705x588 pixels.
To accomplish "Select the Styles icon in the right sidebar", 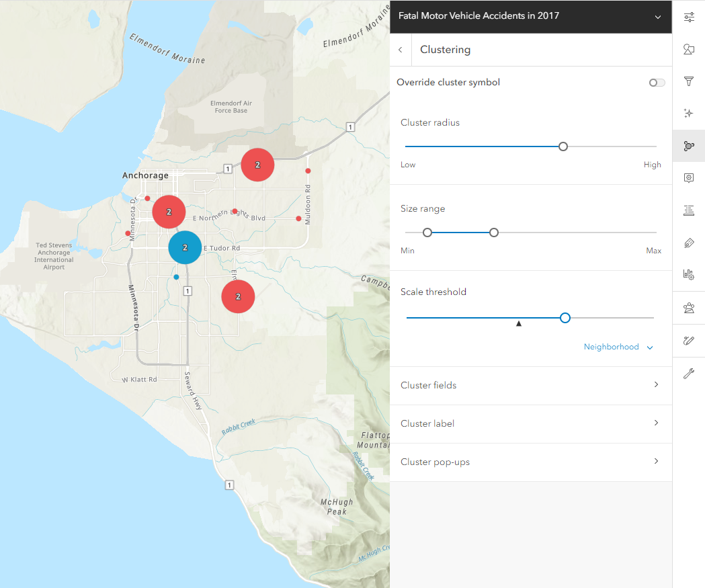I will click(689, 49).
